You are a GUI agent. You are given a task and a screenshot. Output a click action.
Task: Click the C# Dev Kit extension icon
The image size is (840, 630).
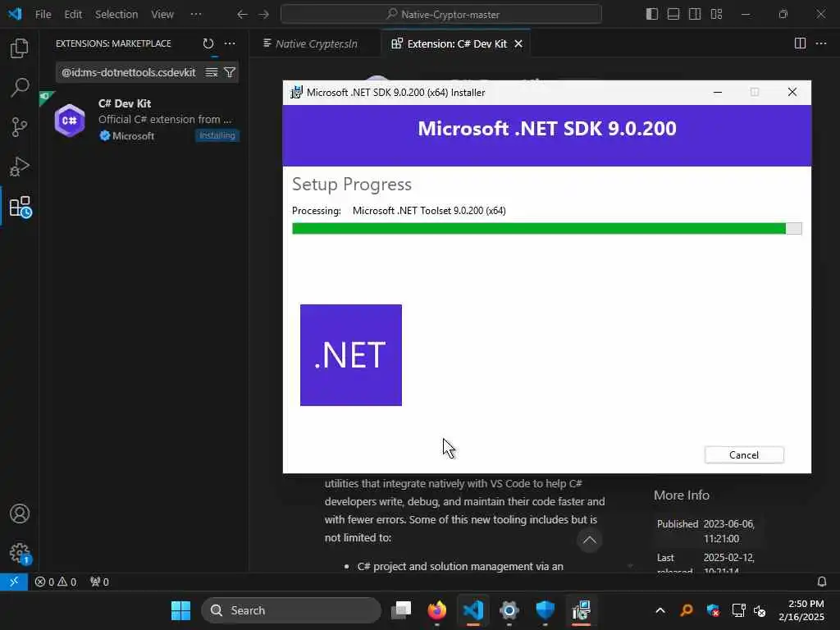pos(70,121)
